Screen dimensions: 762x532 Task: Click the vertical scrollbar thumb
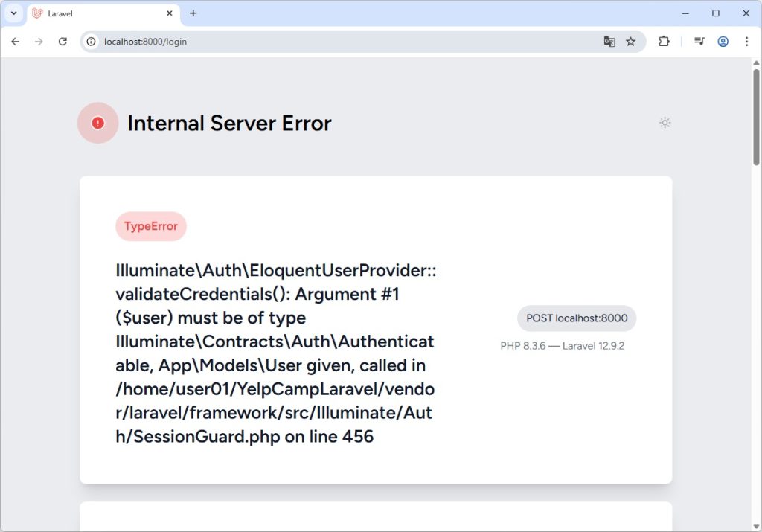756,117
